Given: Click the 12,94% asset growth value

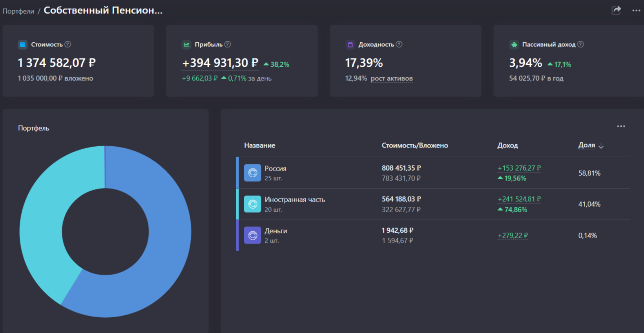Looking at the screenshot, I should 356,78.
